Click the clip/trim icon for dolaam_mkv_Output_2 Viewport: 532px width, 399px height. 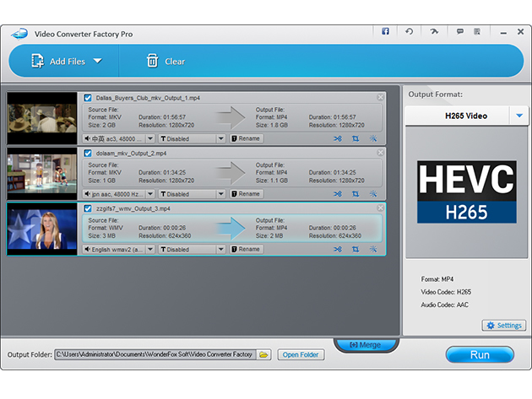pos(338,194)
